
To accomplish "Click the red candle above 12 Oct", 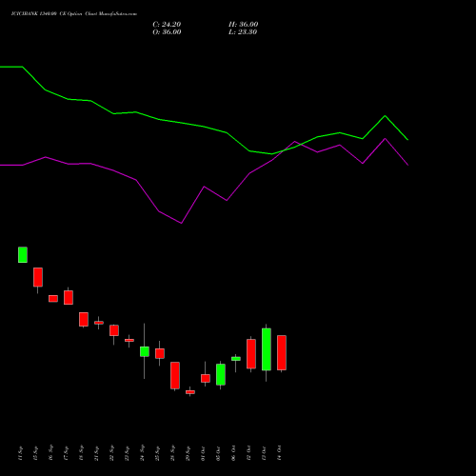I will (251, 354).
